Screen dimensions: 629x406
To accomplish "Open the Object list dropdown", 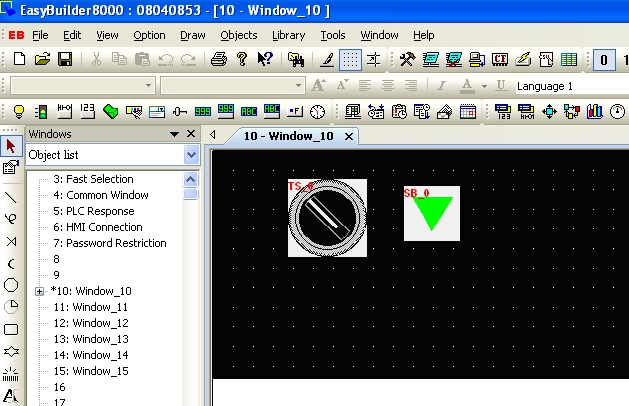I will click(x=191, y=155).
